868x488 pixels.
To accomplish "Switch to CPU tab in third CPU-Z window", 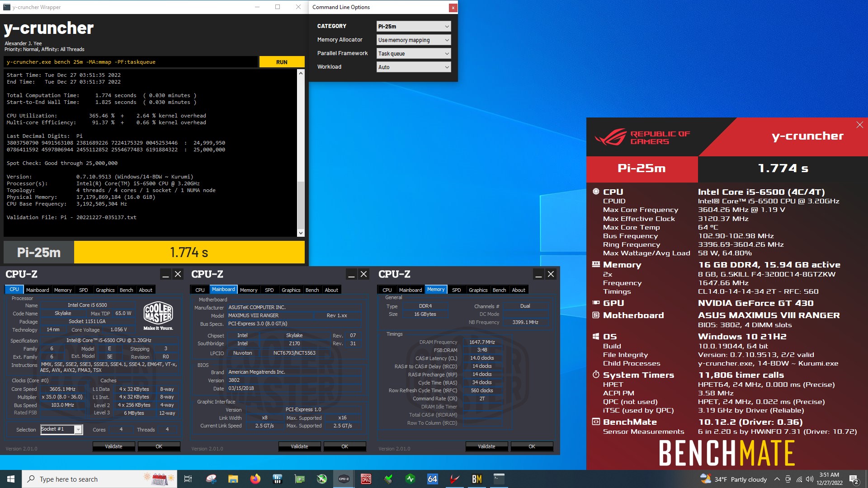I will [387, 290].
